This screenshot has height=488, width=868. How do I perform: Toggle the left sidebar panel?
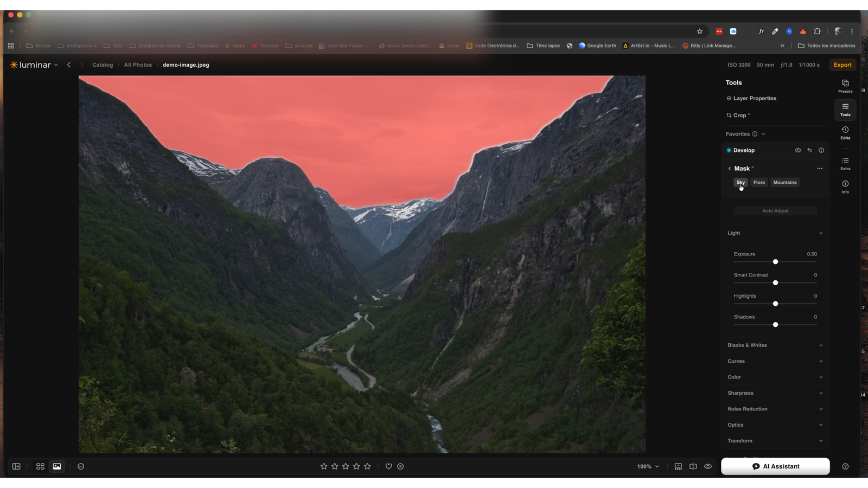16,466
